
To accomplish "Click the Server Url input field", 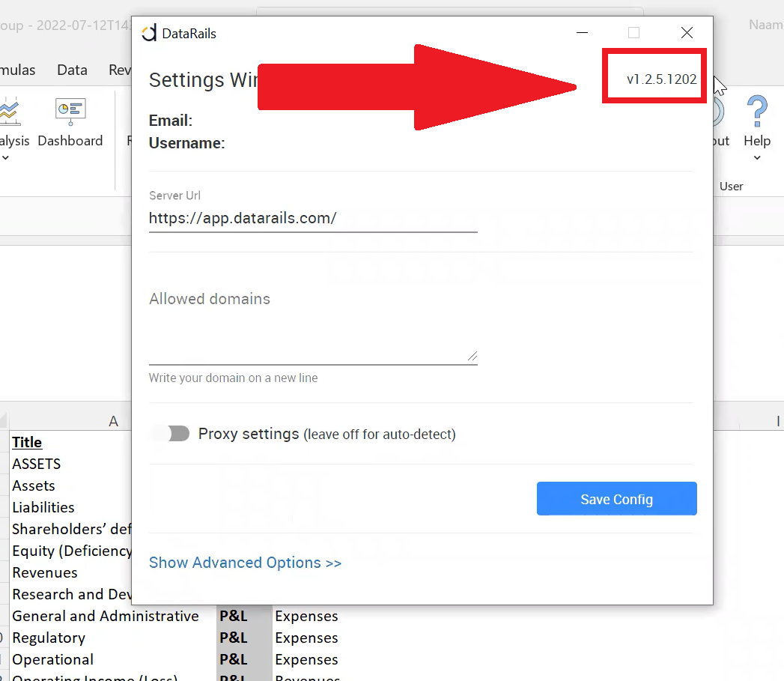I will [x=313, y=218].
